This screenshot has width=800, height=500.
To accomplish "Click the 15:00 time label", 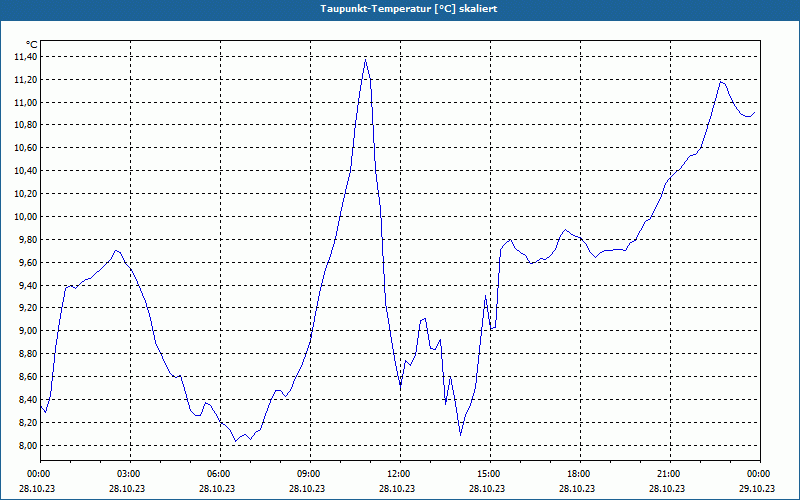I will tap(488, 474).
